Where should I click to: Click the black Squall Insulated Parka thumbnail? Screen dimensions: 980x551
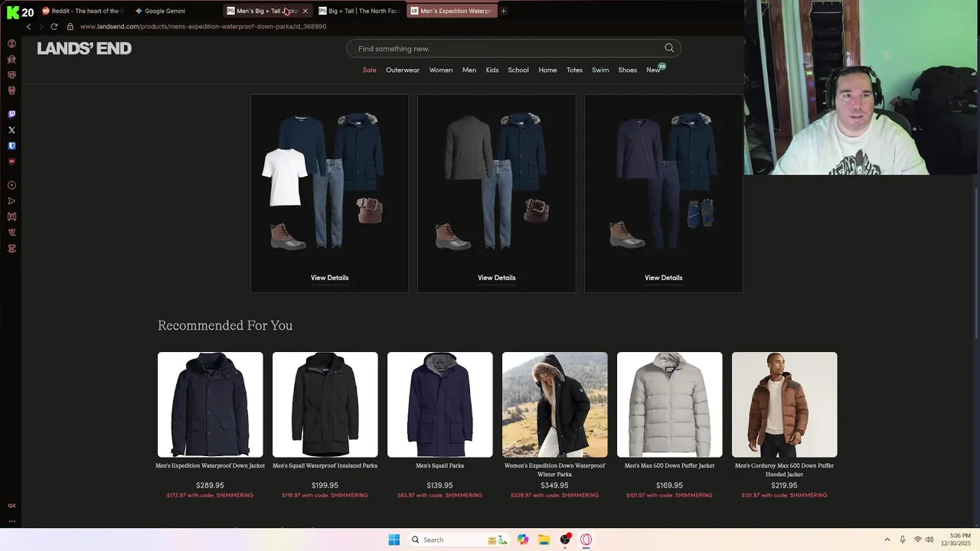click(x=325, y=404)
